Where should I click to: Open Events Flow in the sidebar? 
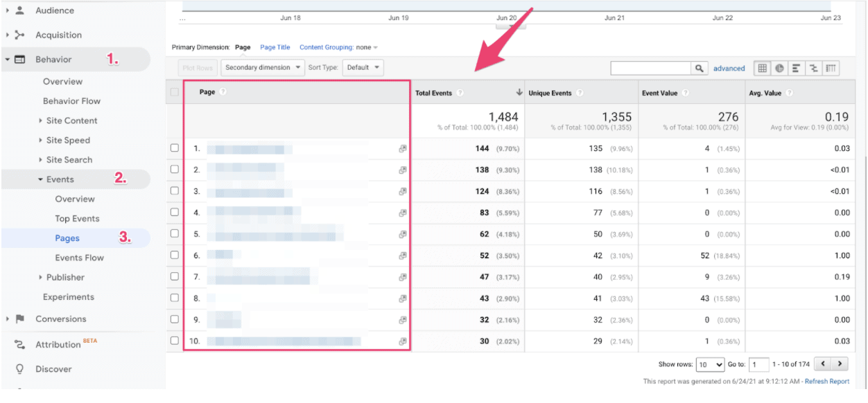79,258
